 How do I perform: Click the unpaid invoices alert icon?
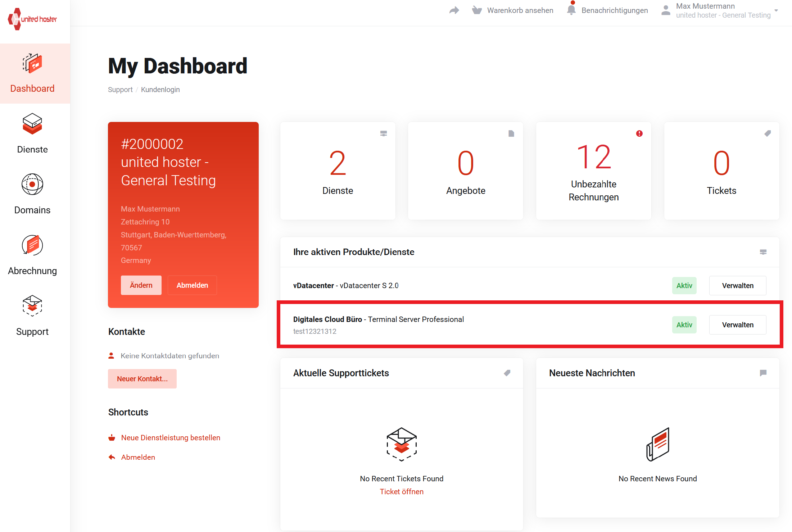639,133
